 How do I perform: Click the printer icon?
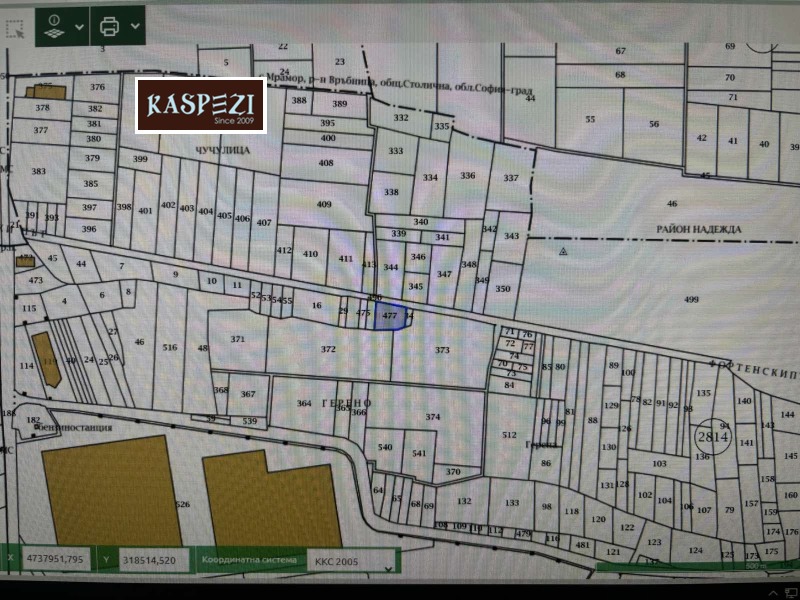point(109,26)
